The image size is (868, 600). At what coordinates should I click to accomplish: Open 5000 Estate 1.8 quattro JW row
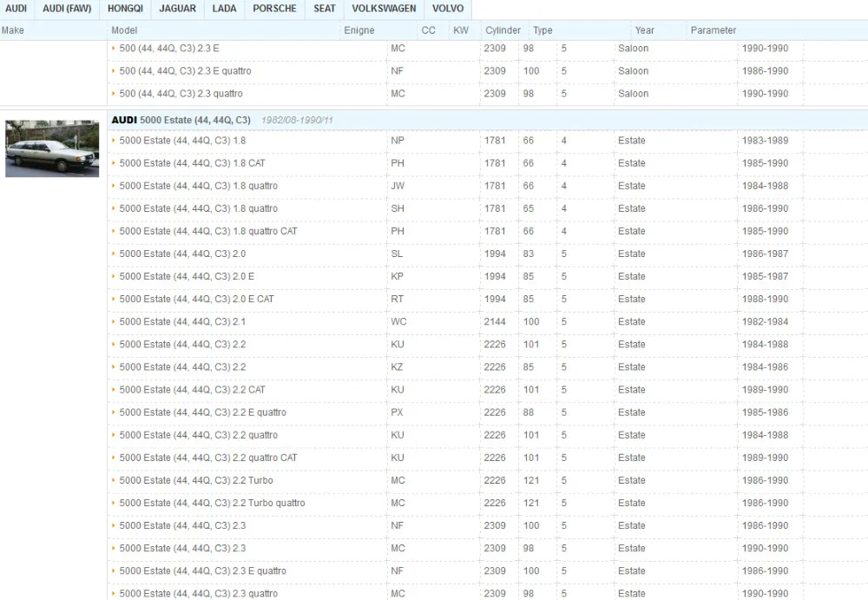tap(198, 186)
